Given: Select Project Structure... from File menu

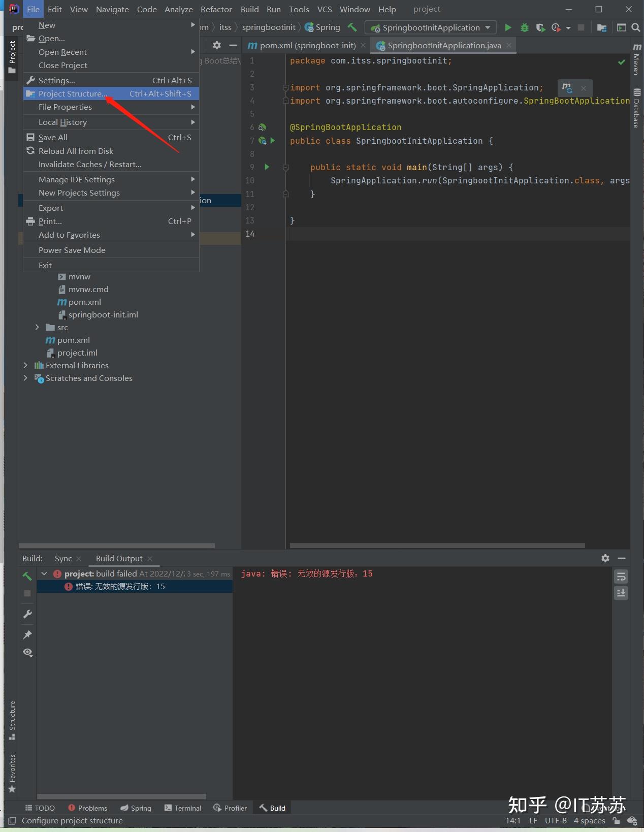Looking at the screenshot, I should [111, 93].
